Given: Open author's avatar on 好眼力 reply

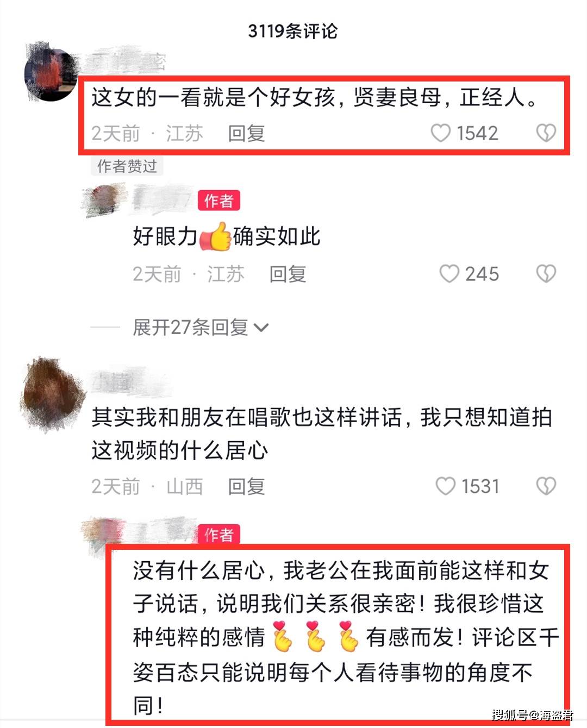Looking at the screenshot, I should pyautogui.click(x=103, y=200).
